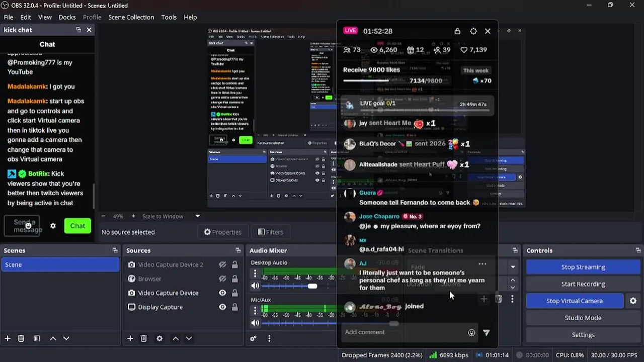Viewport: 644px width, 362px height.
Task: Open Mic/Aux options dots
Action: pos(255,311)
